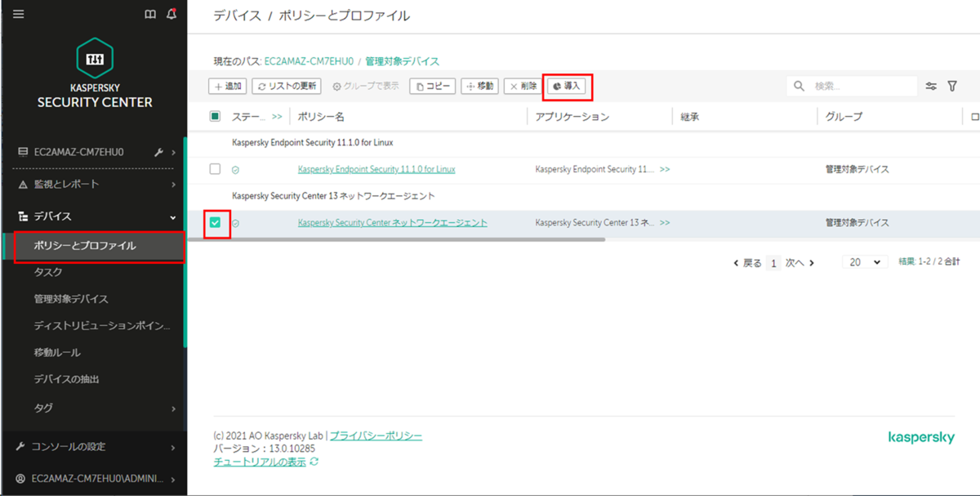Open the notifications bell icon

(x=171, y=14)
